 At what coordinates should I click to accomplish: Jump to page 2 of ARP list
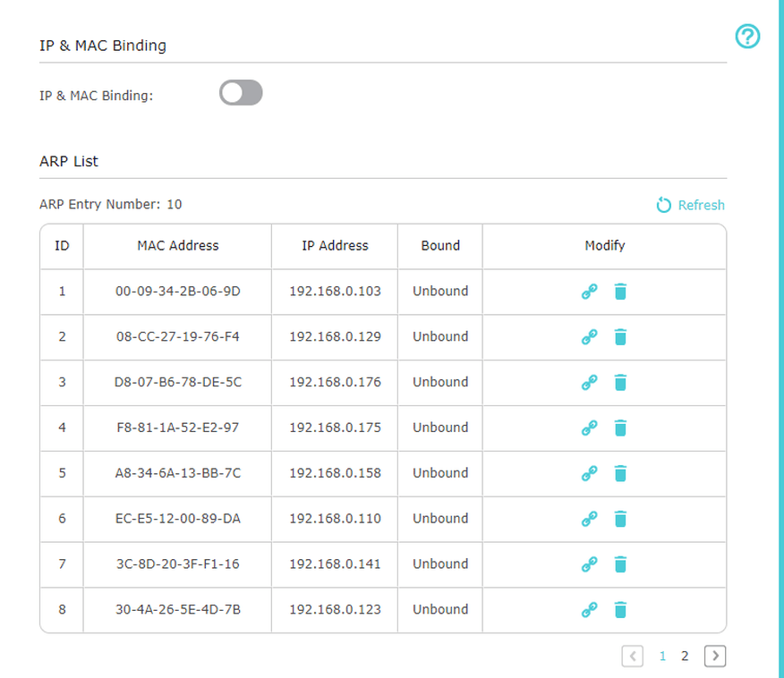click(685, 656)
